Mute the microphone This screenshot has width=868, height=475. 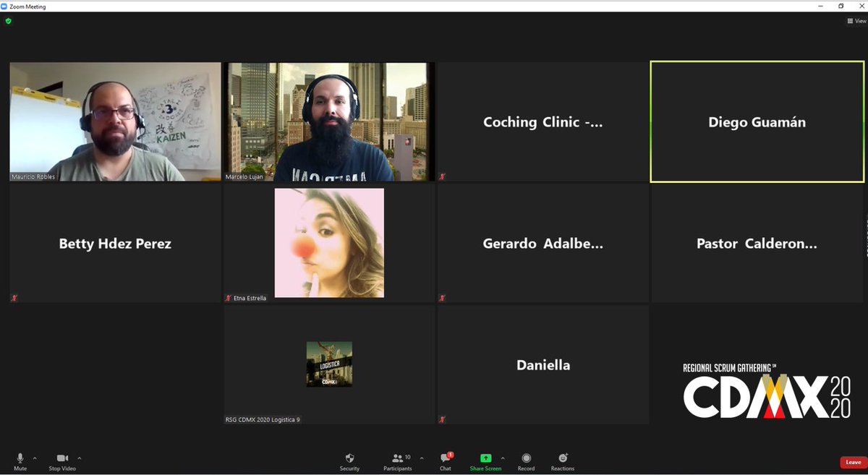click(20, 462)
